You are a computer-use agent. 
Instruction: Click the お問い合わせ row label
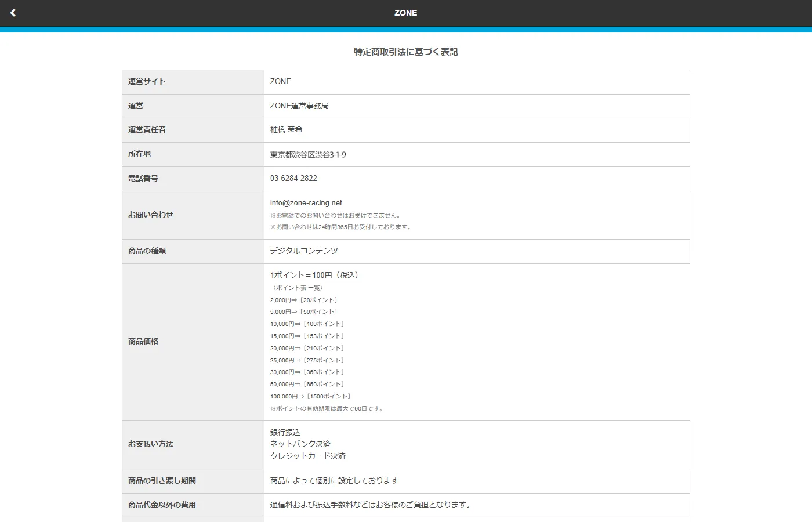click(x=151, y=215)
